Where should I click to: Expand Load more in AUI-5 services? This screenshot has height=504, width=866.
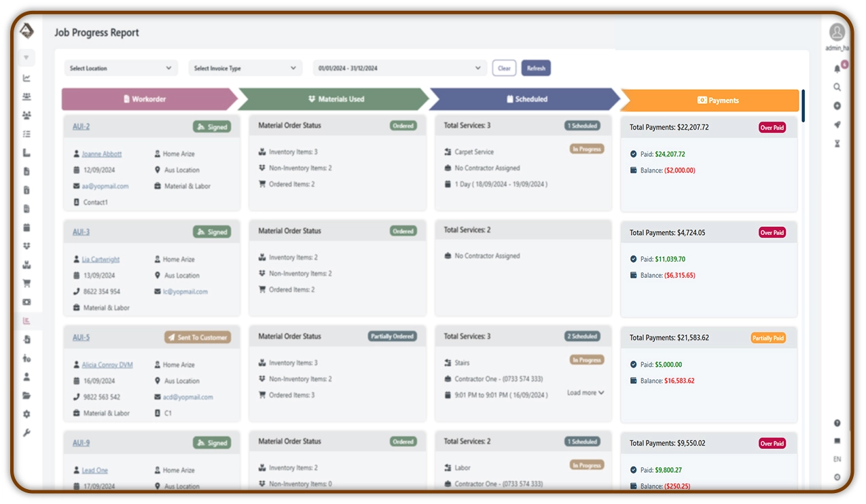click(x=585, y=393)
